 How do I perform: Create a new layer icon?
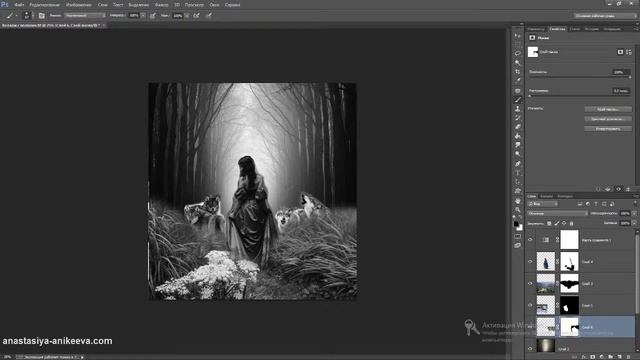(x=620, y=356)
